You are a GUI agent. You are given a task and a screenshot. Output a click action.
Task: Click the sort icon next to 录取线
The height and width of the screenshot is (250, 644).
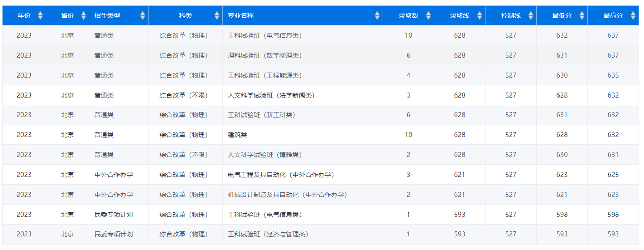[480, 16]
